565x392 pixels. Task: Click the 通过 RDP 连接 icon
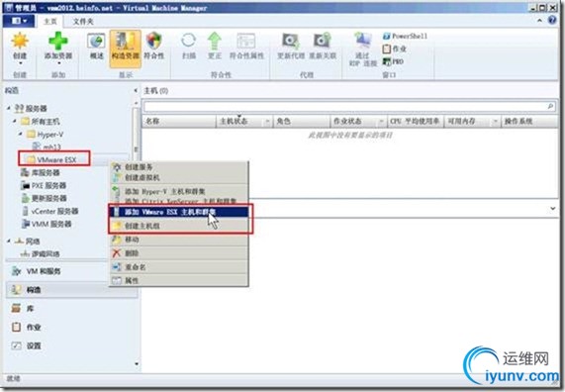[362, 41]
